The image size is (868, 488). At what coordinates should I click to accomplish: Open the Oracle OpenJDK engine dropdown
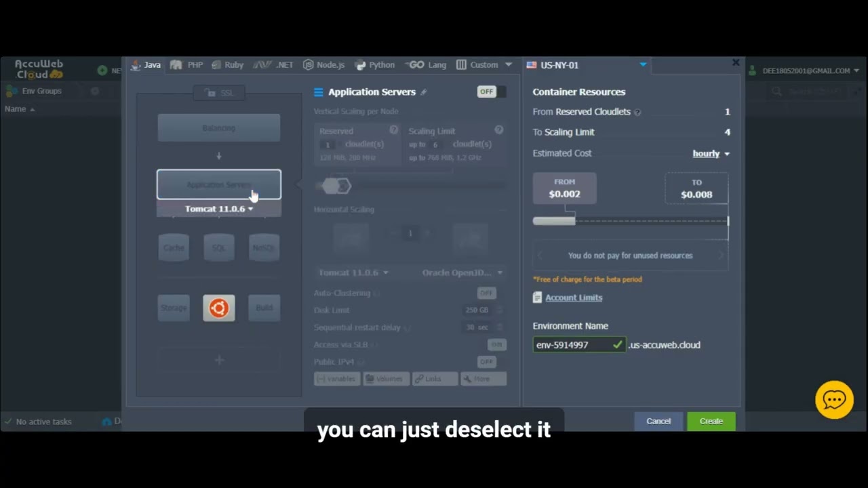click(x=462, y=272)
